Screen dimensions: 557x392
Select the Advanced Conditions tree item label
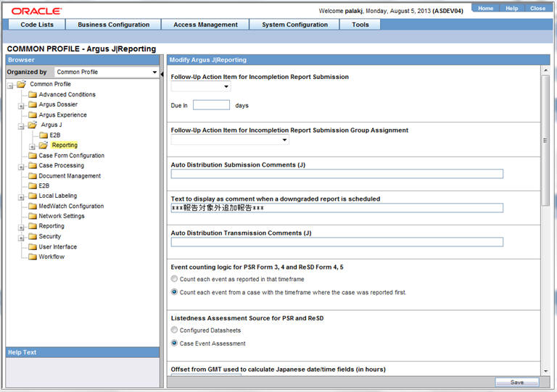67,94
